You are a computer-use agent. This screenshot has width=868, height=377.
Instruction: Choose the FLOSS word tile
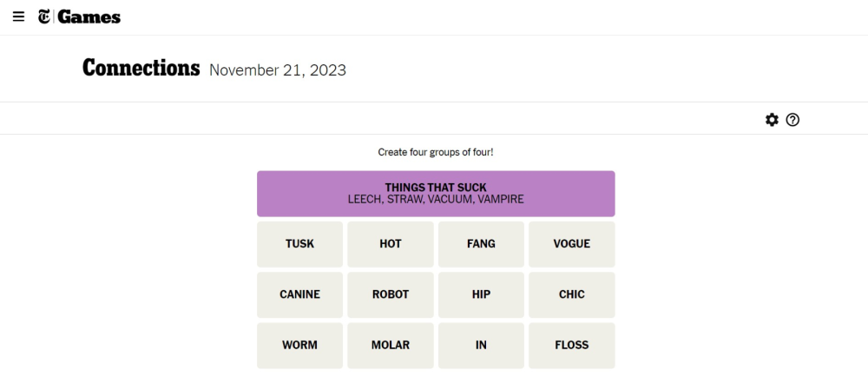click(x=571, y=345)
